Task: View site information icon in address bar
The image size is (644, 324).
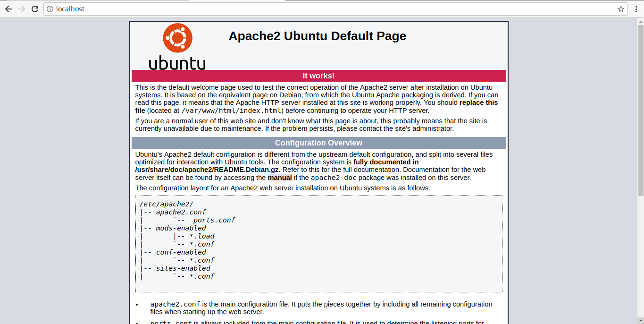Action: click(50, 9)
